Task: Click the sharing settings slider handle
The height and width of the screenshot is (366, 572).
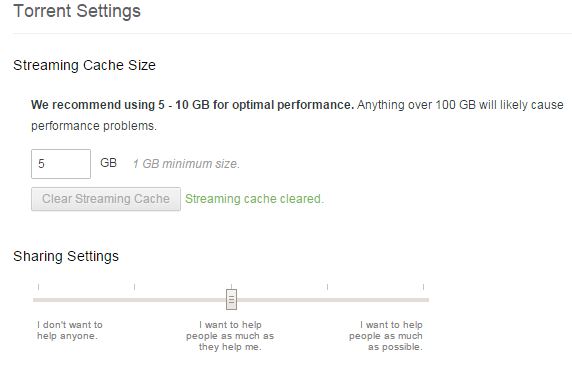Action: (x=231, y=299)
